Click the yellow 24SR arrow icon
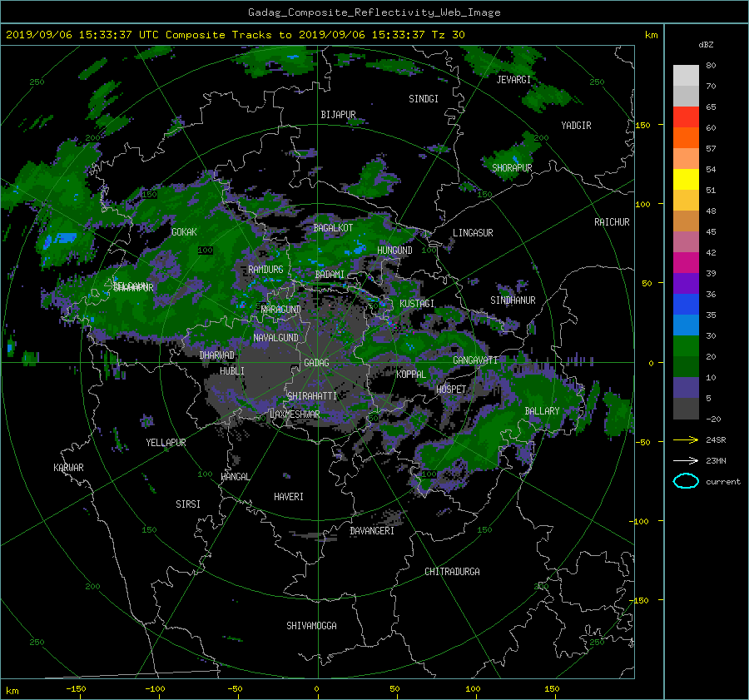 (x=686, y=439)
